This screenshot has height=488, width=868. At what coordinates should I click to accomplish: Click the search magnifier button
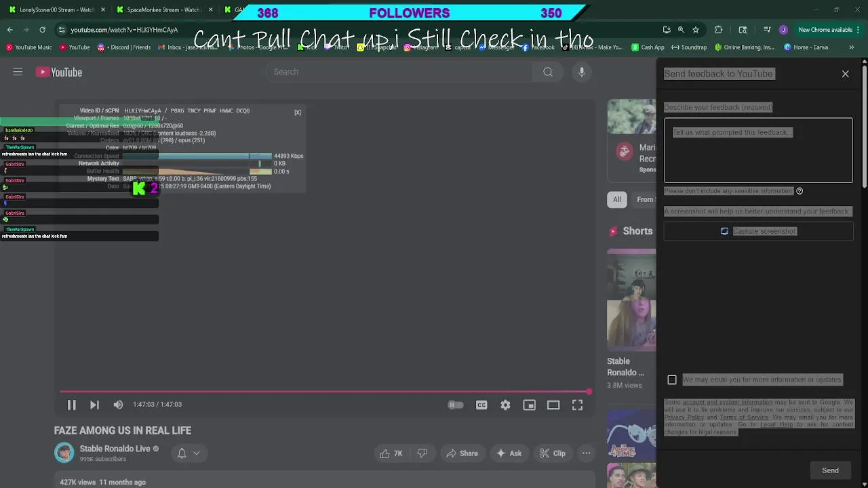coord(548,72)
